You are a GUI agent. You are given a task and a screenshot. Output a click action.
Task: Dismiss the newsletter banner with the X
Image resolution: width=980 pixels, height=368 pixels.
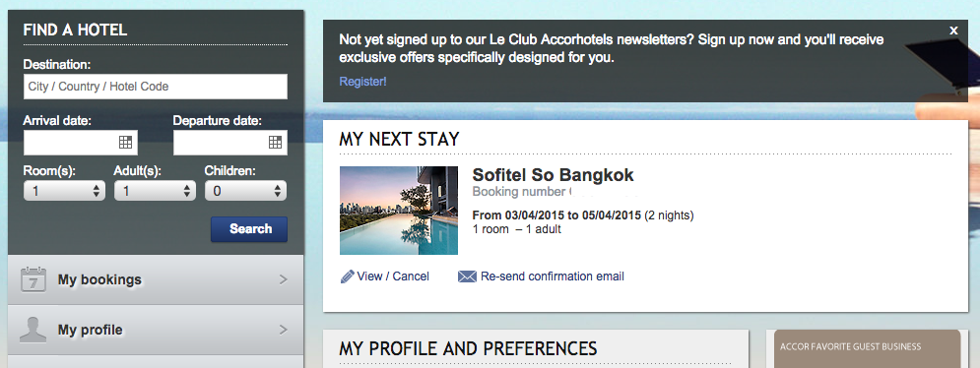coord(953,30)
